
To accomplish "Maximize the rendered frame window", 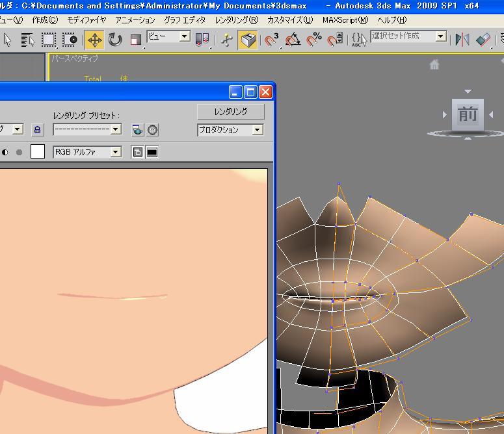I will pyautogui.click(x=250, y=92).
